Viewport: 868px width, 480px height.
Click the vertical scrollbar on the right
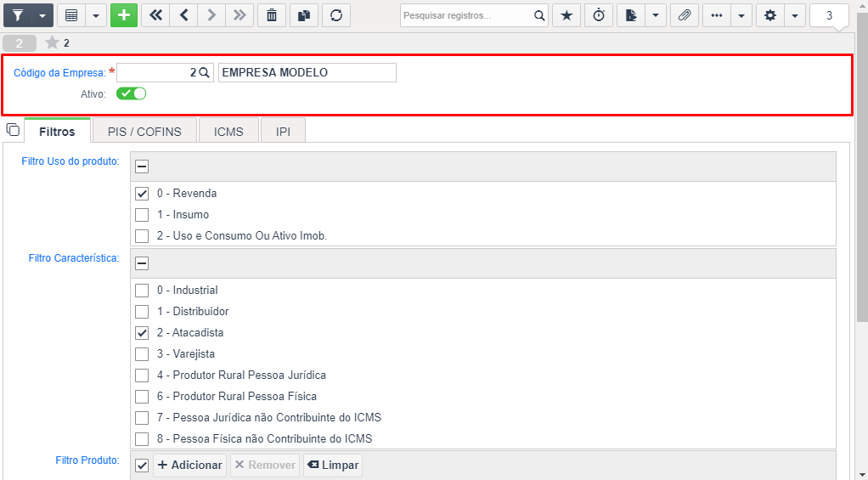(x=862, y=167)
